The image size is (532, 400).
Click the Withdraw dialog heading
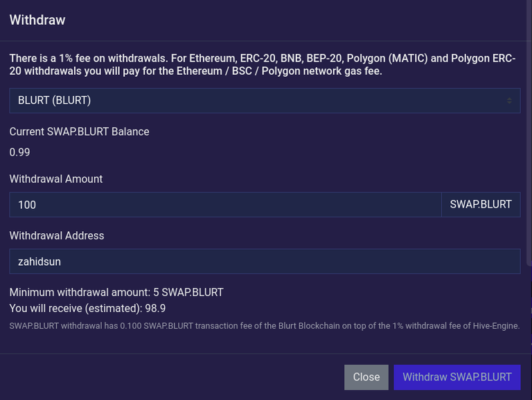(x=37, y=20)
